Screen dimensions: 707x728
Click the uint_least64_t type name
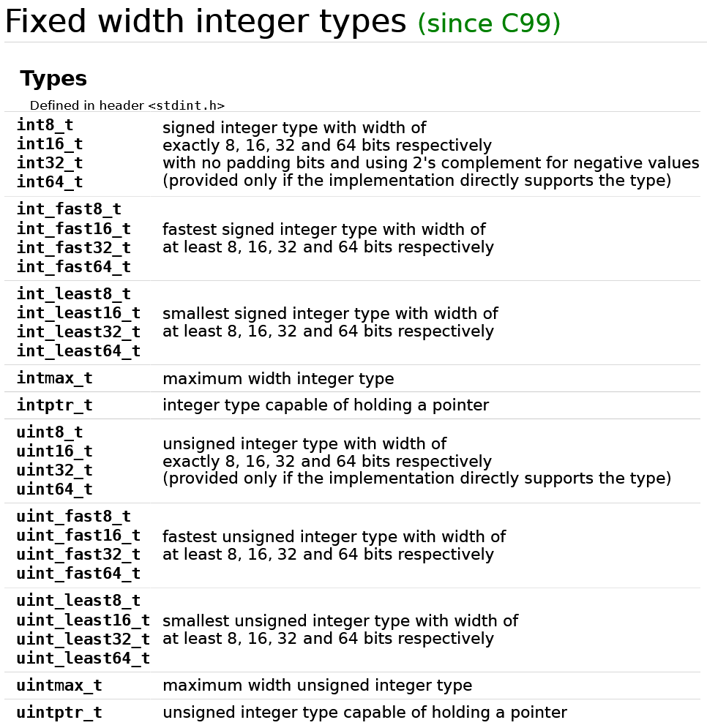83,658
